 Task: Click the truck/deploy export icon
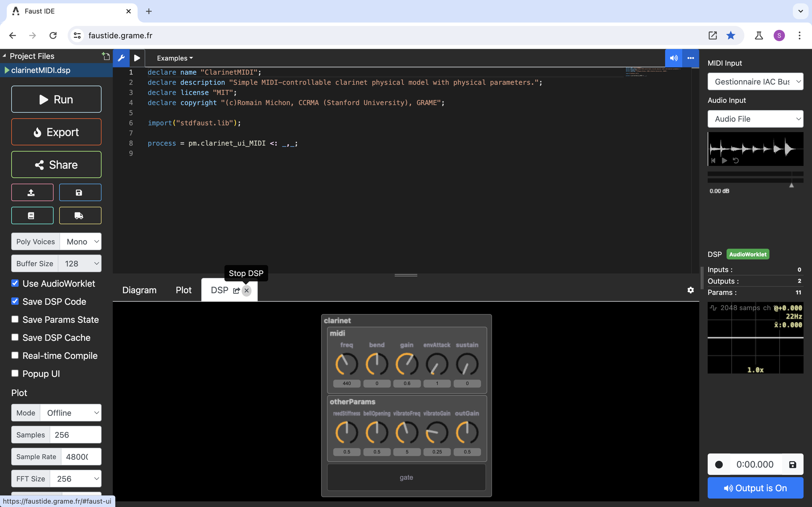80,215
